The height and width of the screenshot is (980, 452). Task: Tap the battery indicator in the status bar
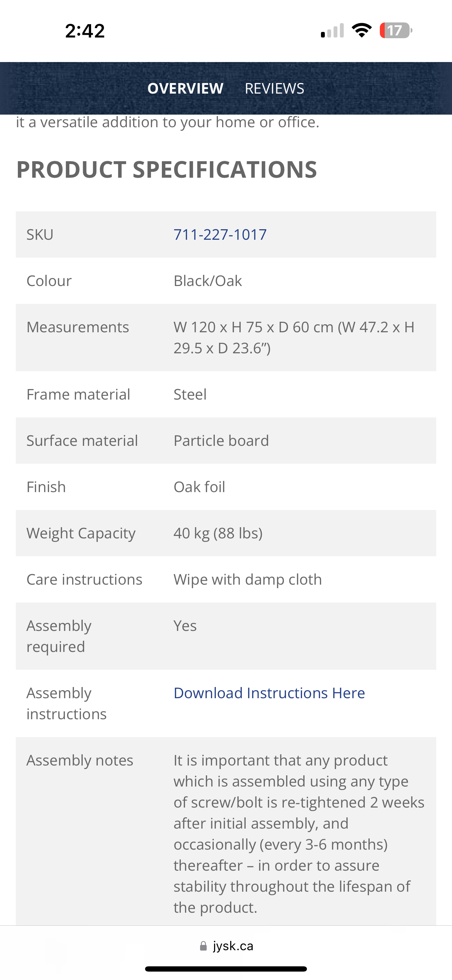point(396,30)
